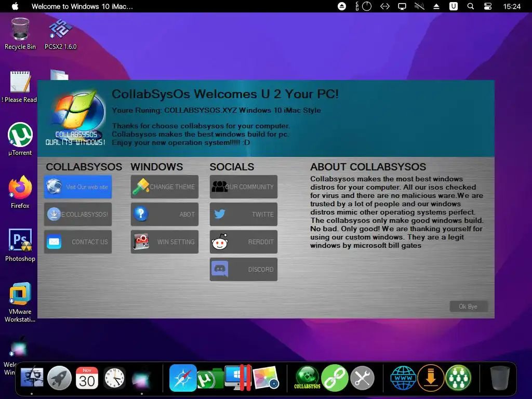Click the CONTACT US button
The width and height of the screenshot is (532, 399).
[78, 242]
